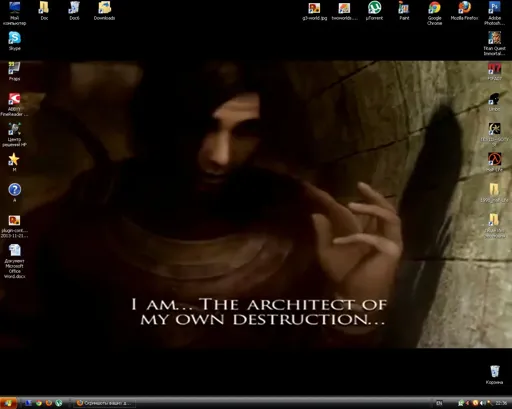Open the Downloads folder icon
This screenshot has height=409, width=512.
coord(104,11)
